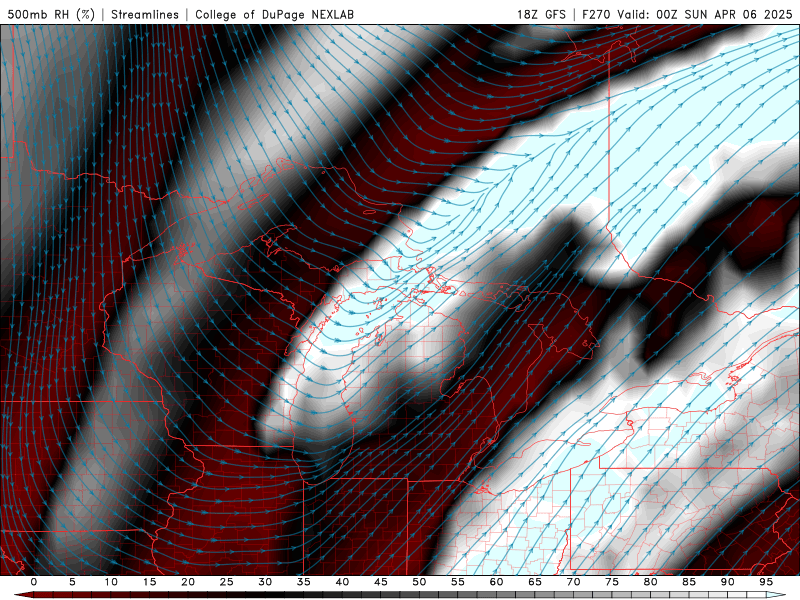Click the colorbar tick label "70"

pos(573,582)
